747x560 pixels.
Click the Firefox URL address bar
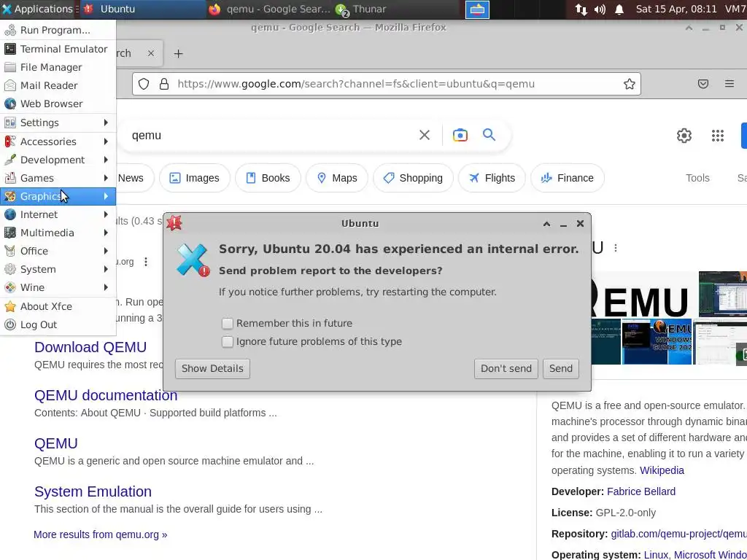tap(386, 85)
